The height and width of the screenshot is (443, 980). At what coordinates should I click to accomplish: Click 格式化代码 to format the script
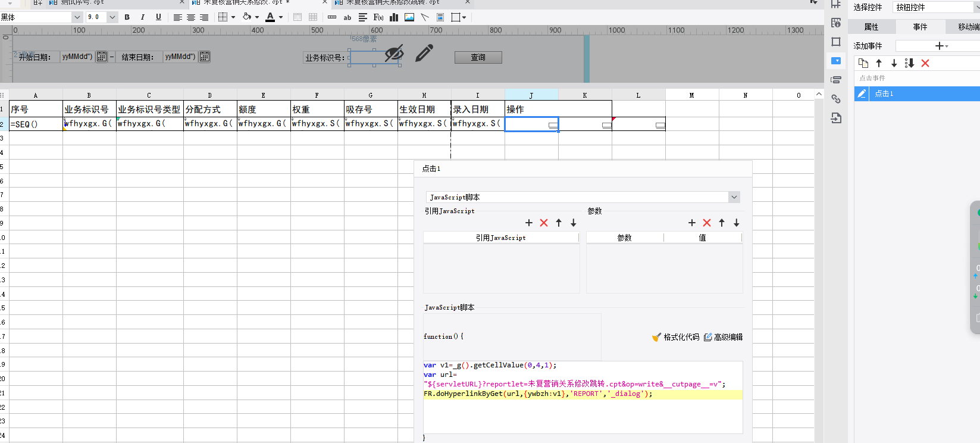click(676, 337)
